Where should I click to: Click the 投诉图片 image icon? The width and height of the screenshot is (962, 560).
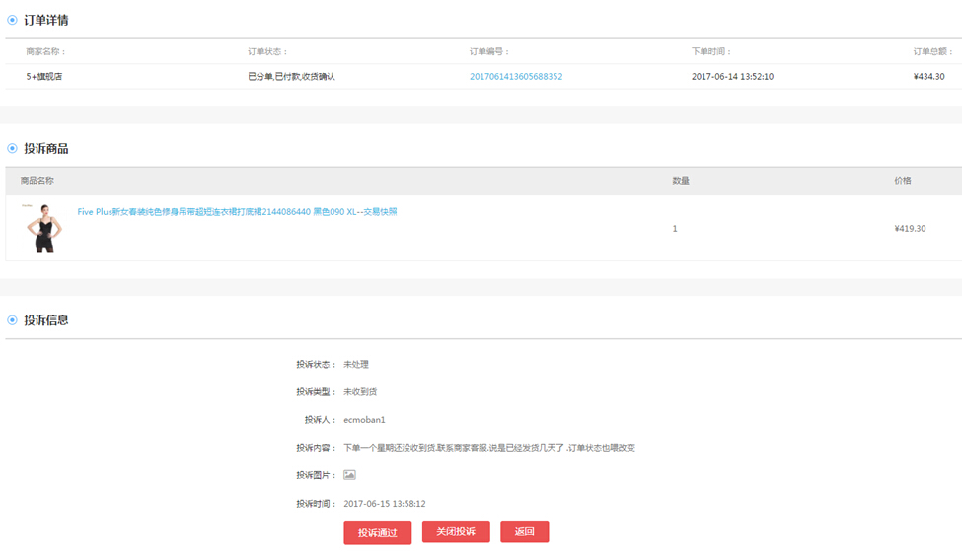349,475
